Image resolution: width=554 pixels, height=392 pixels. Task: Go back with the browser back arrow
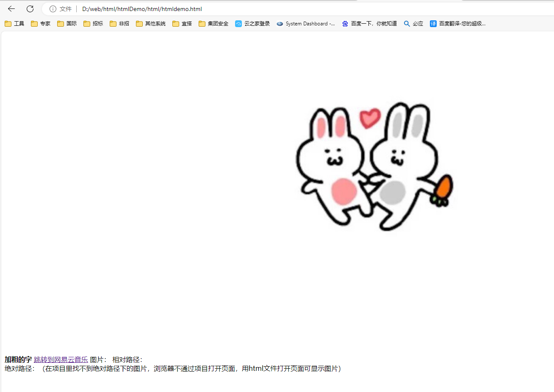[x=11, y=9]
